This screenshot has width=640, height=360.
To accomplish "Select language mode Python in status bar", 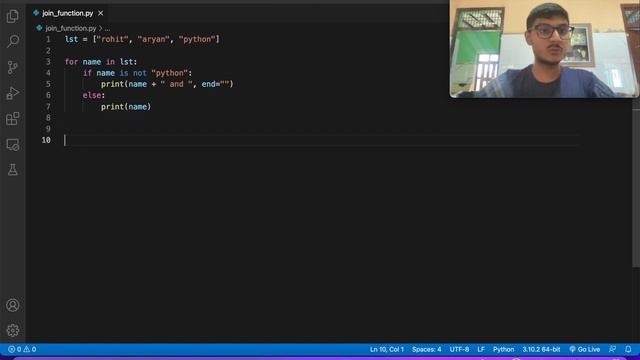I will 503,349.
